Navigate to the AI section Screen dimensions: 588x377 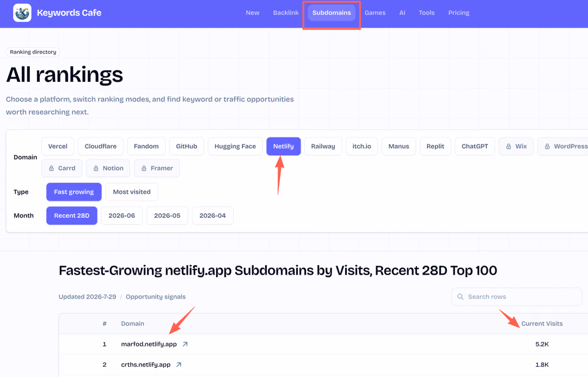pyautogui.click(x=402, y=13)
